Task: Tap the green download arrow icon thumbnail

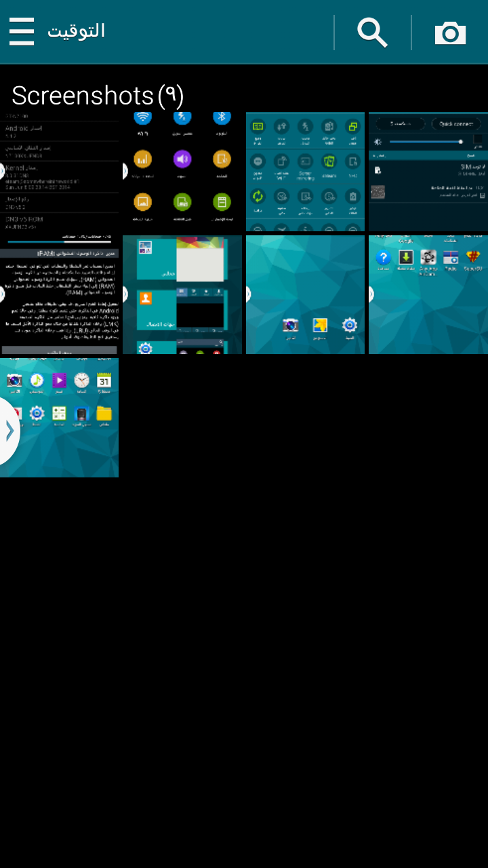Action: [x=406, y=257]
